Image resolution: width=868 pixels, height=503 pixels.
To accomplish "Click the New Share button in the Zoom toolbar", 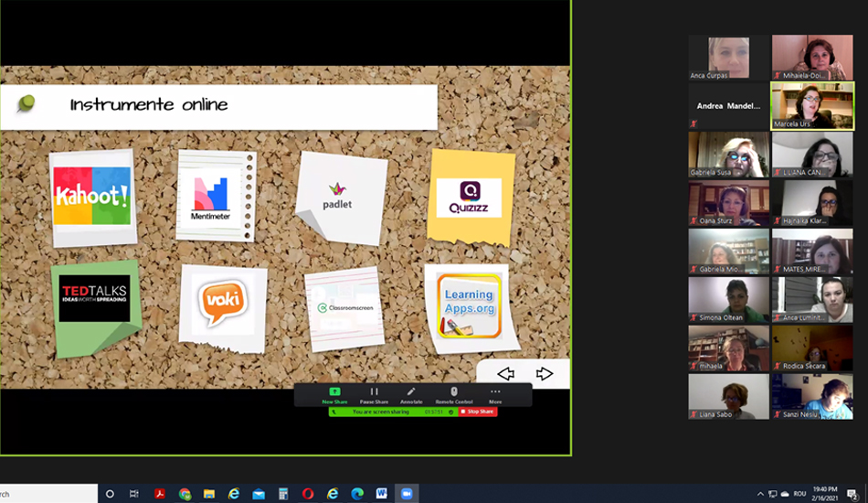I will tap(334, 395).
